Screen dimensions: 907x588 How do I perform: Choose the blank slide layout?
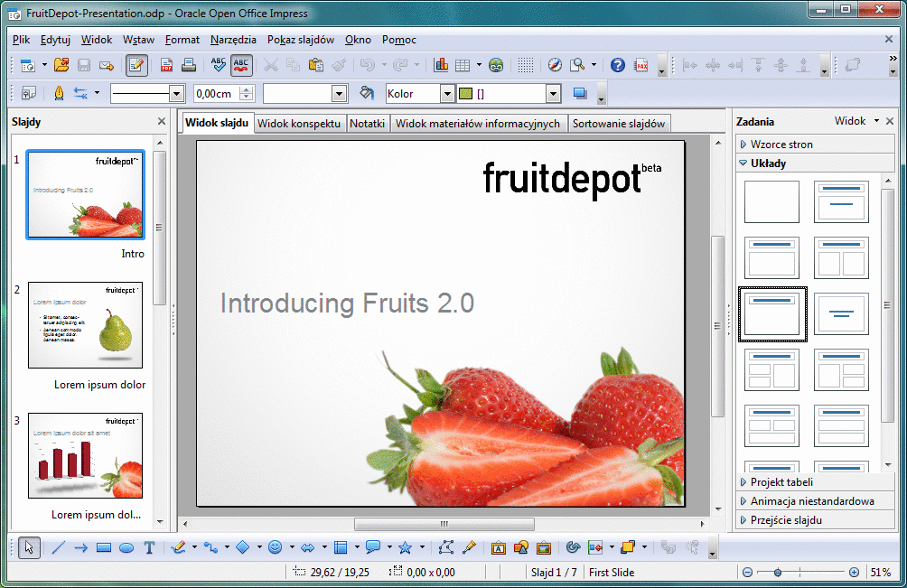click(x=771, y=201)
